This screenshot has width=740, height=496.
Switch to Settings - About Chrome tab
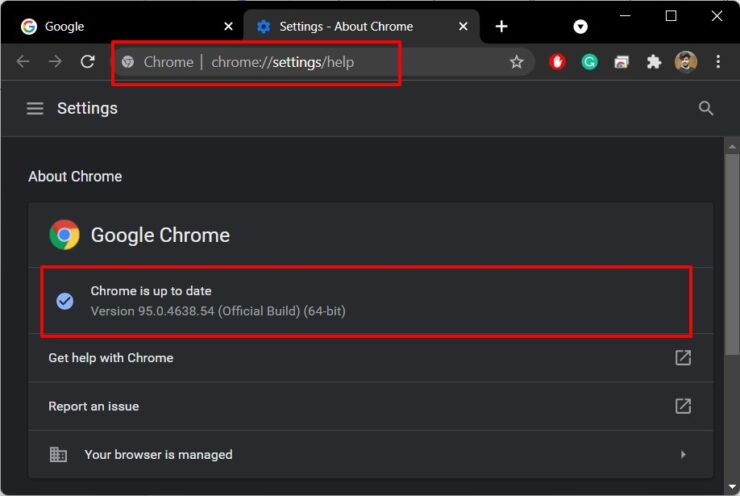point(362,26)
